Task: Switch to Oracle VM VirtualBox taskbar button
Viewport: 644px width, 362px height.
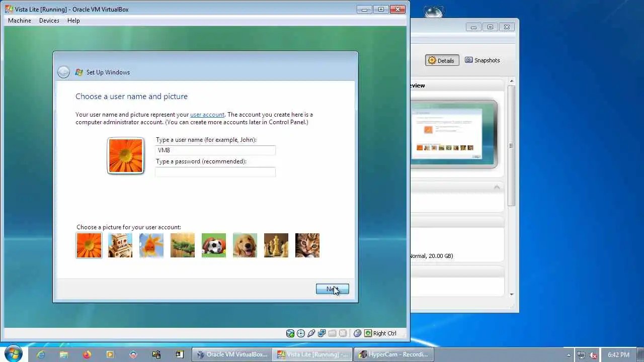Action: [x=232, y=354]
